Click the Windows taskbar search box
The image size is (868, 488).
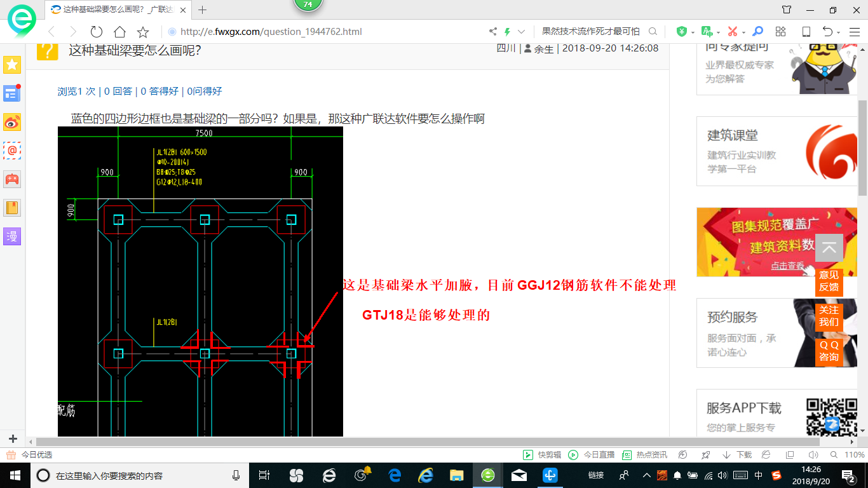coord(140,475)
